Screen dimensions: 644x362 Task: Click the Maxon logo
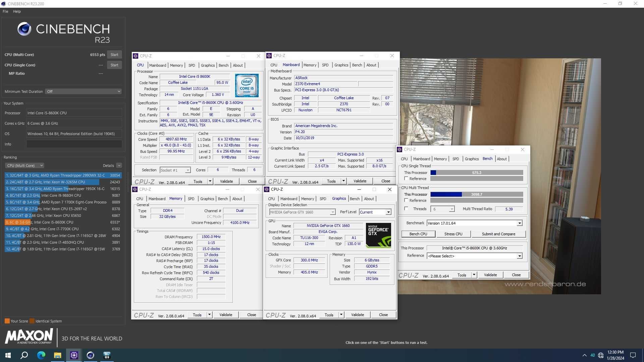point(29,336)
